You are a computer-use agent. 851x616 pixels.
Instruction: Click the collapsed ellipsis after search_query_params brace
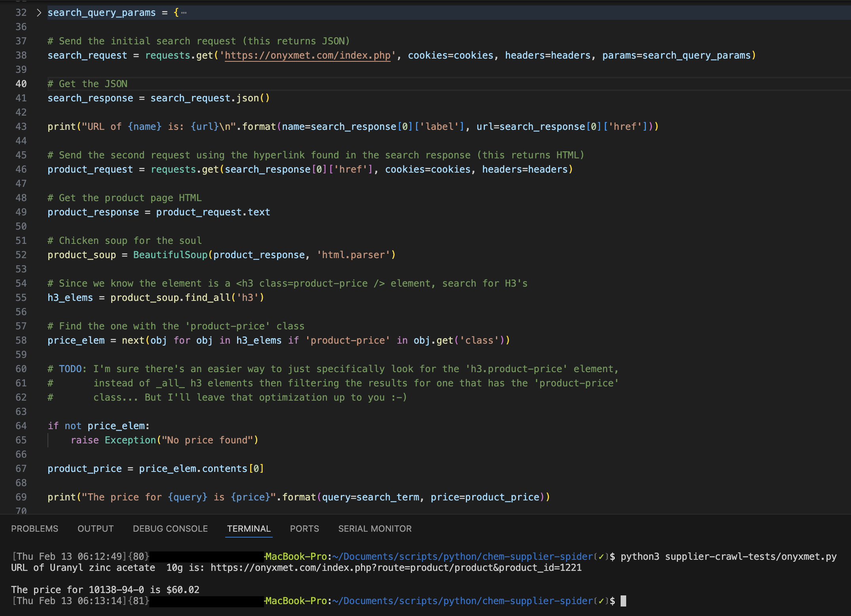(184, 13)
